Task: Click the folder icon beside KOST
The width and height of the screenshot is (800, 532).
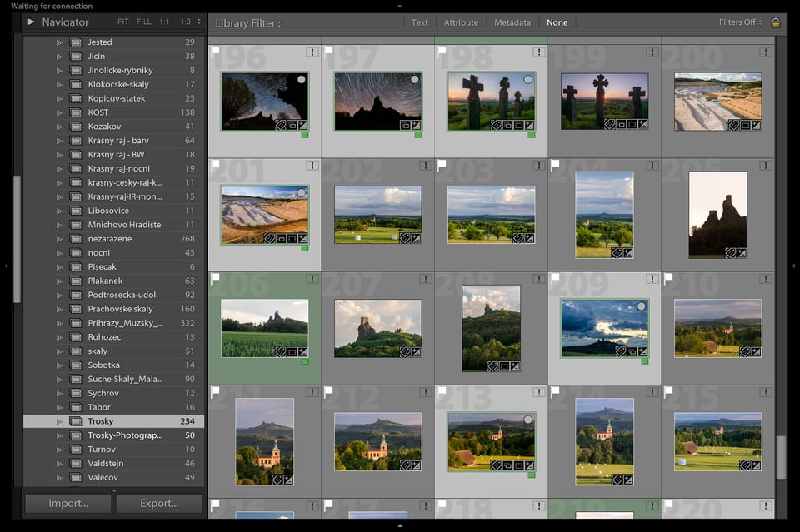Action: pos(76,112)
